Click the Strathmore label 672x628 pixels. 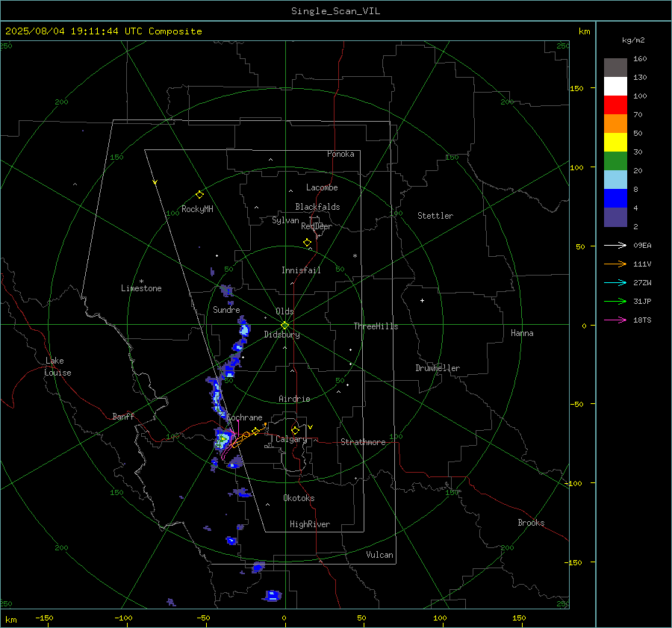coord(363,442)
